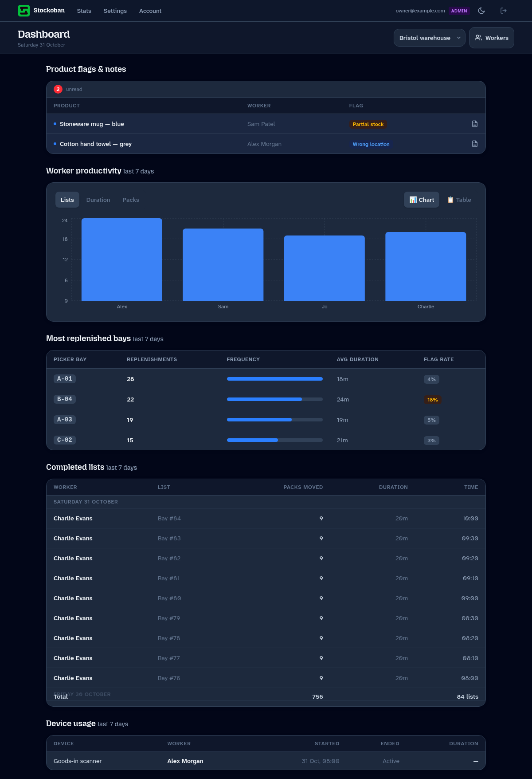Click the 08:00 time in completed lists
The image size is (532, 779).
[x=470, y=678]
